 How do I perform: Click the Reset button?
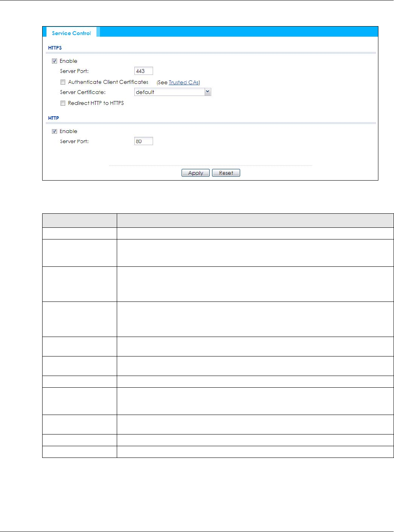point(226,173)
